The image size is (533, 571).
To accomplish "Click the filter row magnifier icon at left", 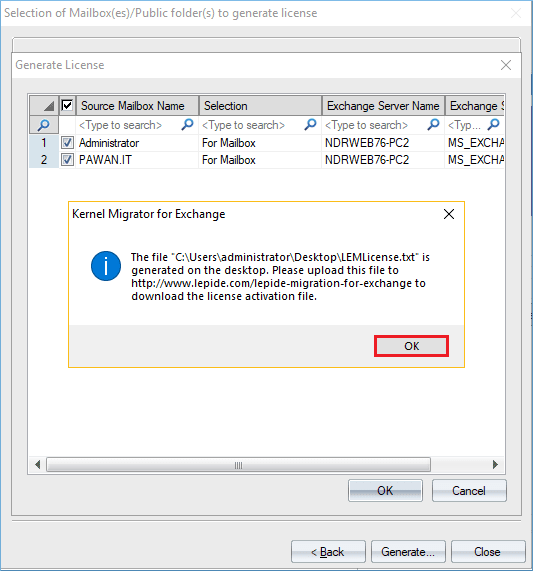I will (44, 125).
